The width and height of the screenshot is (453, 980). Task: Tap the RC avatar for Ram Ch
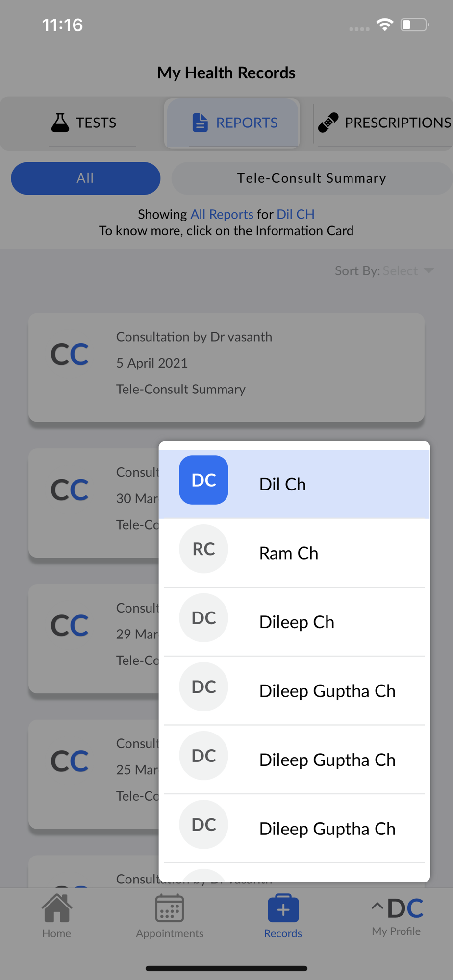(x=203, y=549)
